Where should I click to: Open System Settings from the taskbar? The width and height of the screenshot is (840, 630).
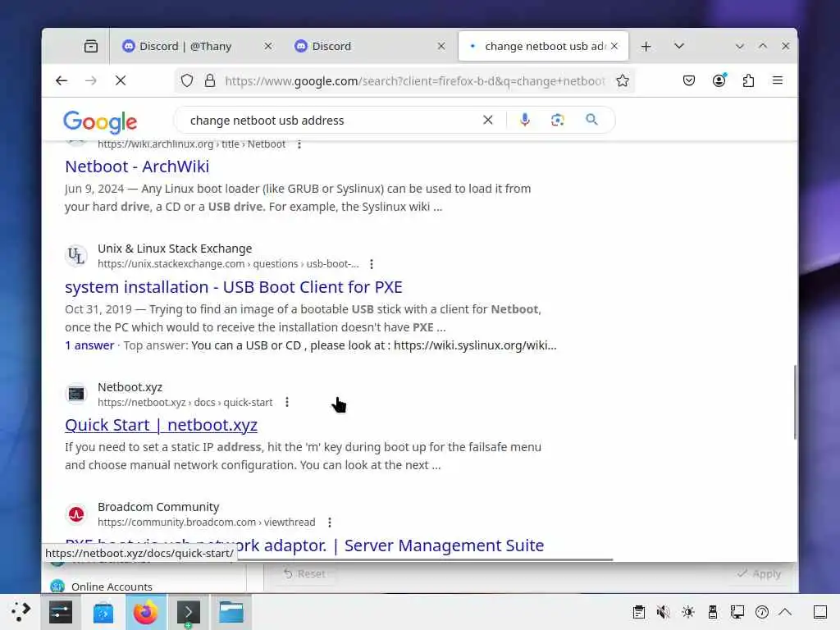coord(61,612)
